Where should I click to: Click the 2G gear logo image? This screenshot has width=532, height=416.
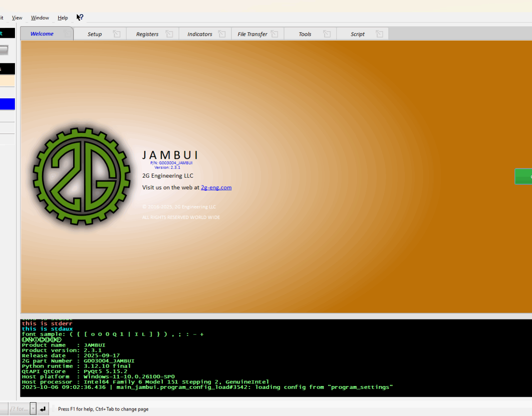click(x=82, y=176)
